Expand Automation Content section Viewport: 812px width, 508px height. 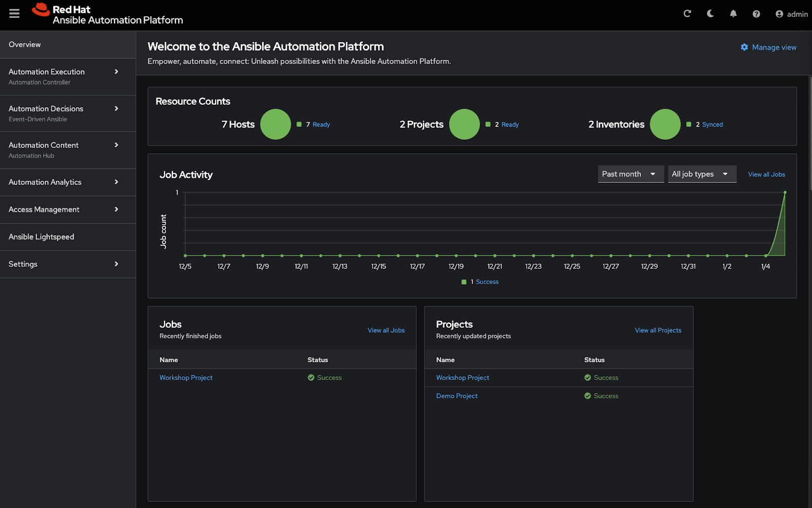68,150
